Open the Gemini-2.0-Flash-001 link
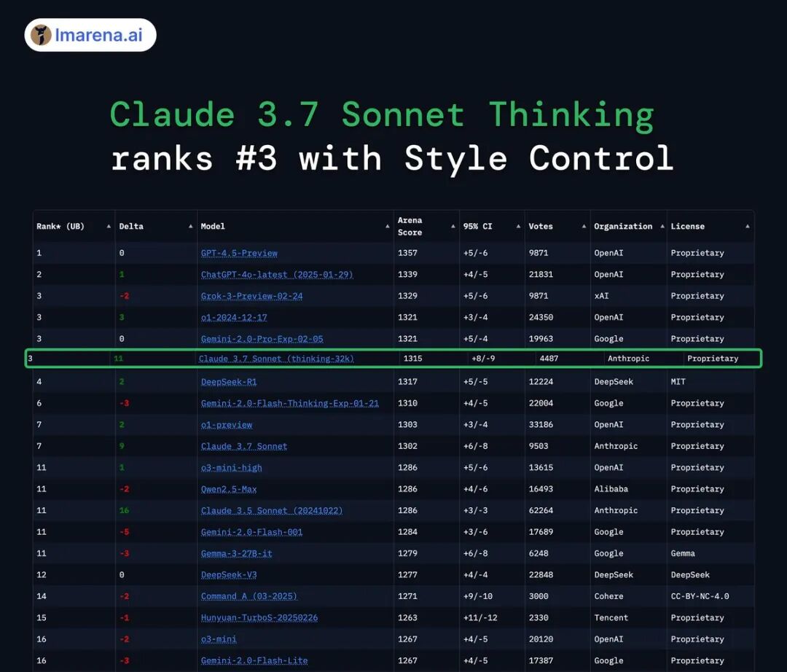This screenshot has width=787, height=672. point(251,532)
